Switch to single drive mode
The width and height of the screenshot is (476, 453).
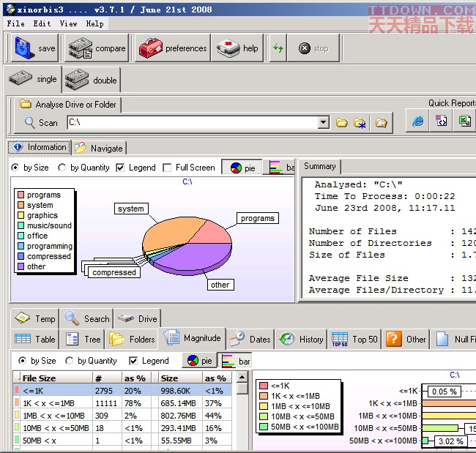(x=33, y=79)
